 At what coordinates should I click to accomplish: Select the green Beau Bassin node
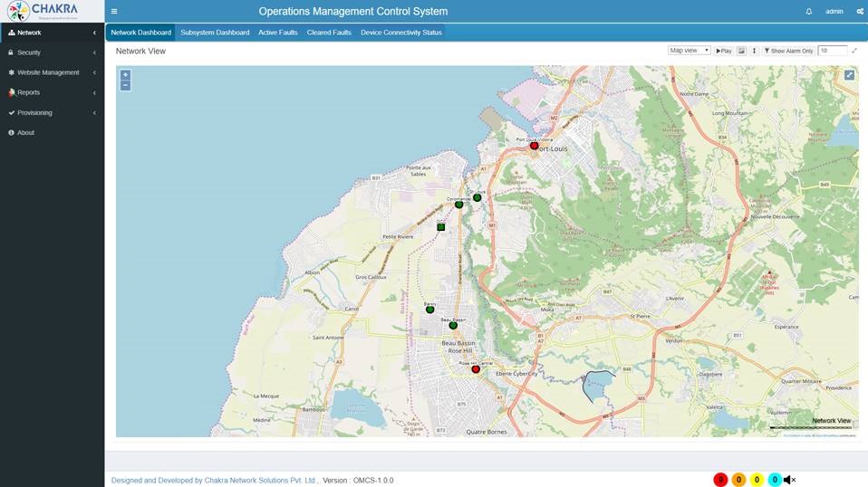(x=453, y=326)
